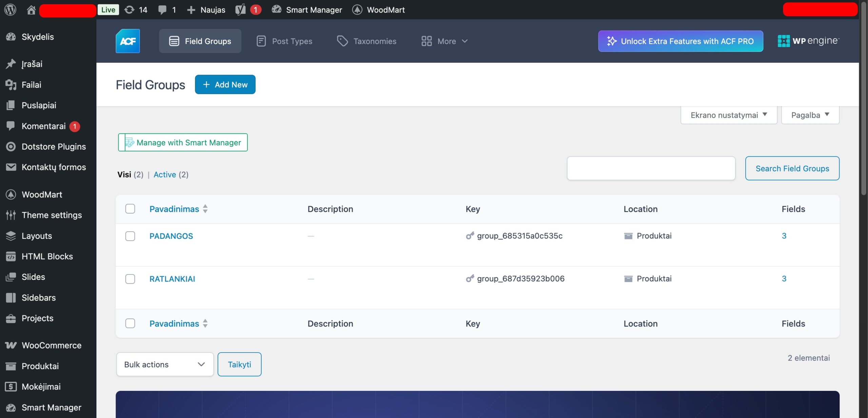Open the WP Engine logo link
Screen dimensions: 868x418
click(x=808, y=41)
